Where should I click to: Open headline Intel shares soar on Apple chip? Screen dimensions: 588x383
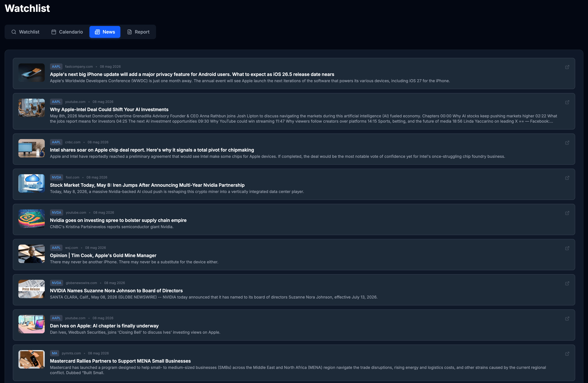click(x=152, y=150)
